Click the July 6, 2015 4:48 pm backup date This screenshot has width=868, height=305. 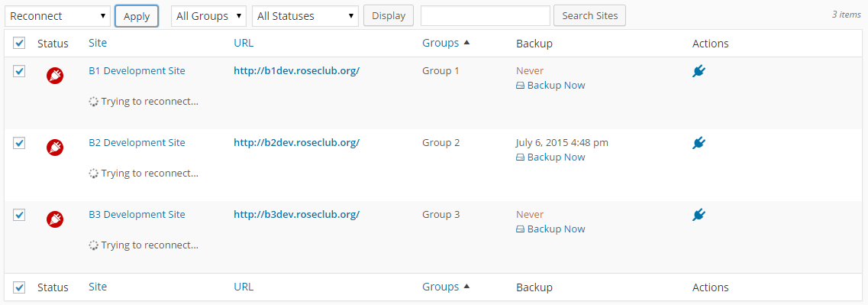(x=562, y=142)
